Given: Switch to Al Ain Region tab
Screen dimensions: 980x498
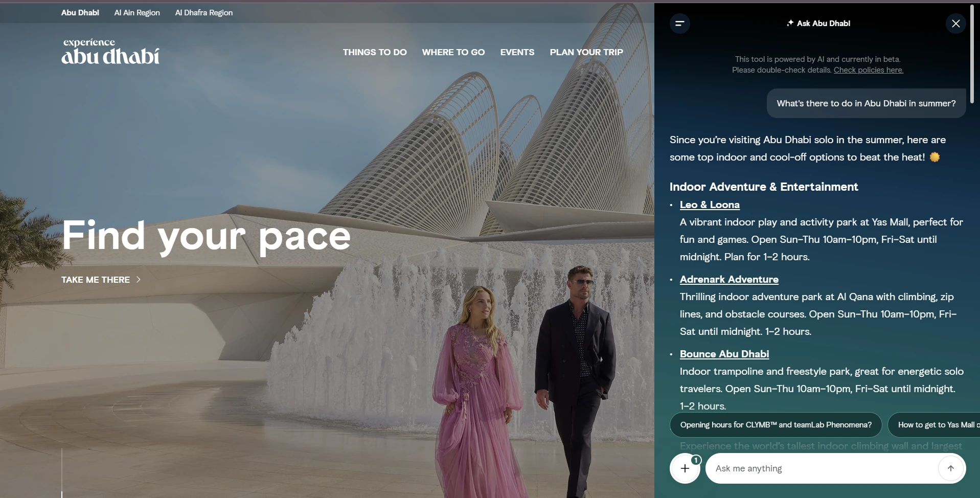Looking at the screenshot, I should (x=137, y=13).
